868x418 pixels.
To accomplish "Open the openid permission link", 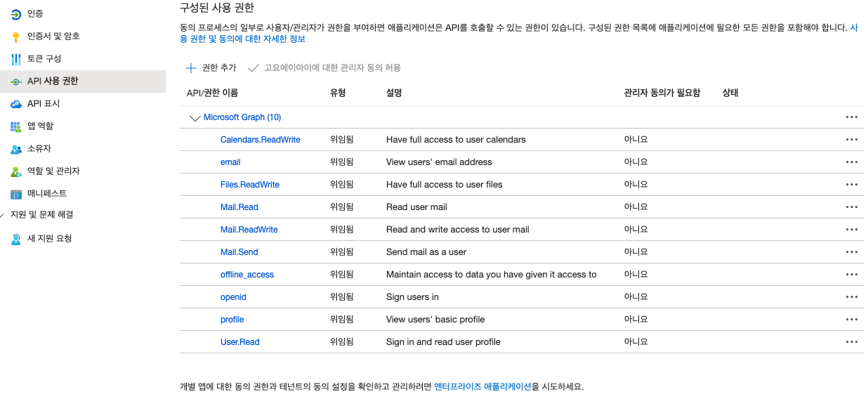I will click(234, 297).
